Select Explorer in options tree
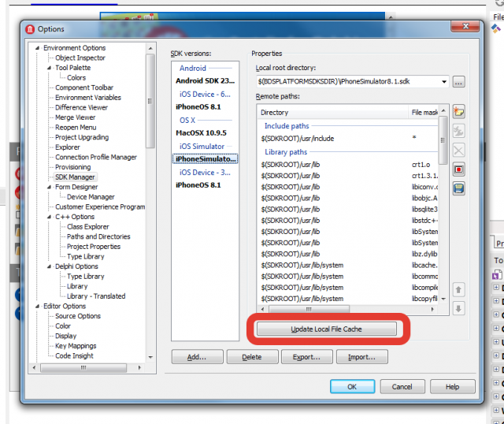This screenshot has height=424, width=504. [x=68, y=147]
